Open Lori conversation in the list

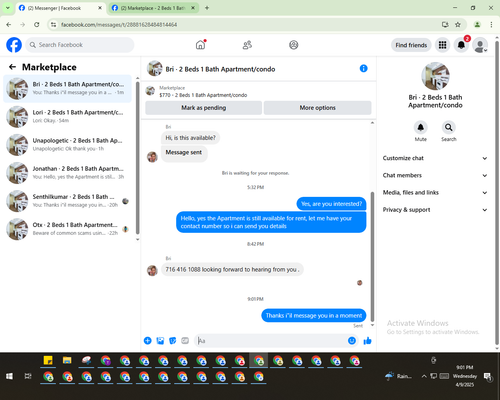(68, 117)
